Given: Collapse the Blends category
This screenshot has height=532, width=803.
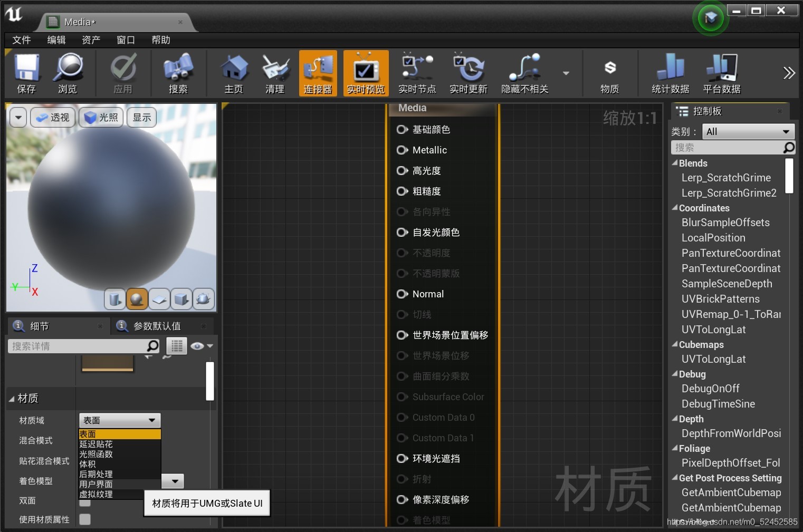Looking at the screenshot, I should 675,163.
